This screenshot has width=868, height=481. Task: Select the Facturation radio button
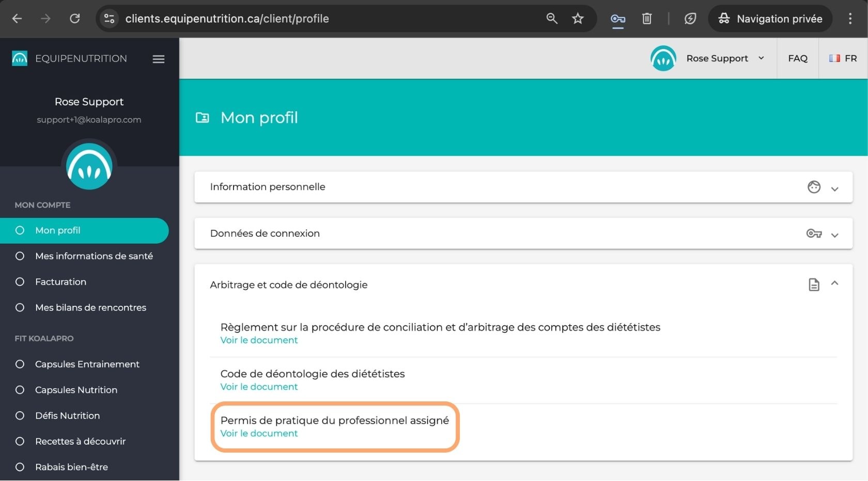[x=20, y=282]
